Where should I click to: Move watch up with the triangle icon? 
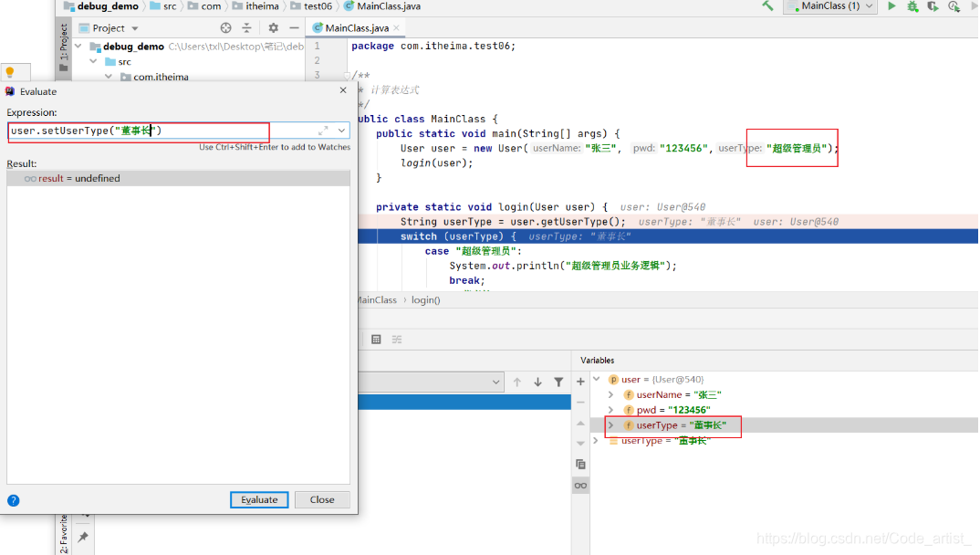[580, 424]
